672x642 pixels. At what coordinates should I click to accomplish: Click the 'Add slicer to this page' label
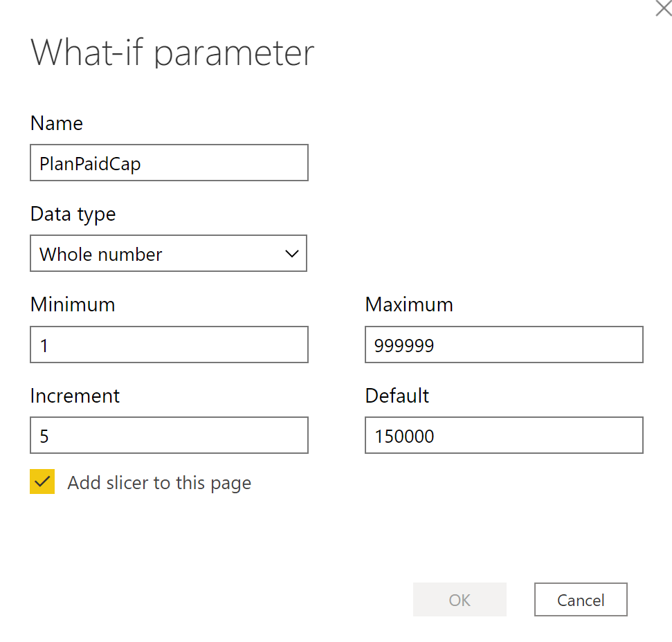(159, 483)
